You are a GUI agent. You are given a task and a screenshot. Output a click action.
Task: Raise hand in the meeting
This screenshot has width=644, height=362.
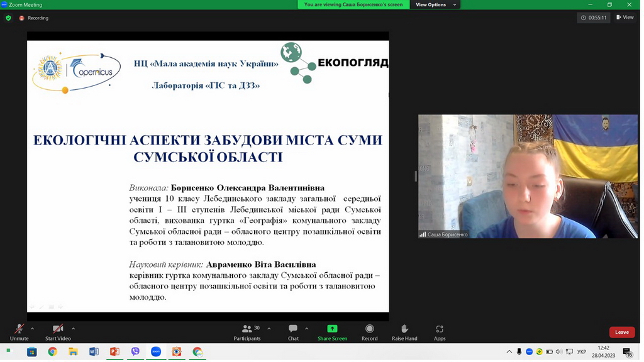[404, 331]
